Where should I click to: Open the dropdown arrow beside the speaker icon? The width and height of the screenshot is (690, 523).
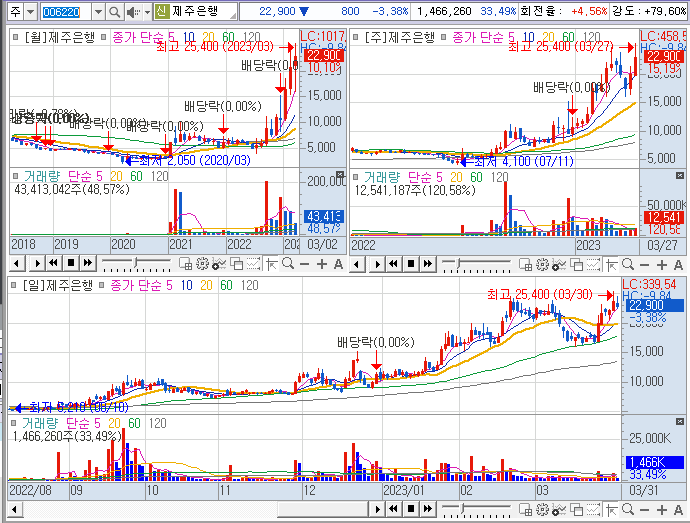pos(147,12)
